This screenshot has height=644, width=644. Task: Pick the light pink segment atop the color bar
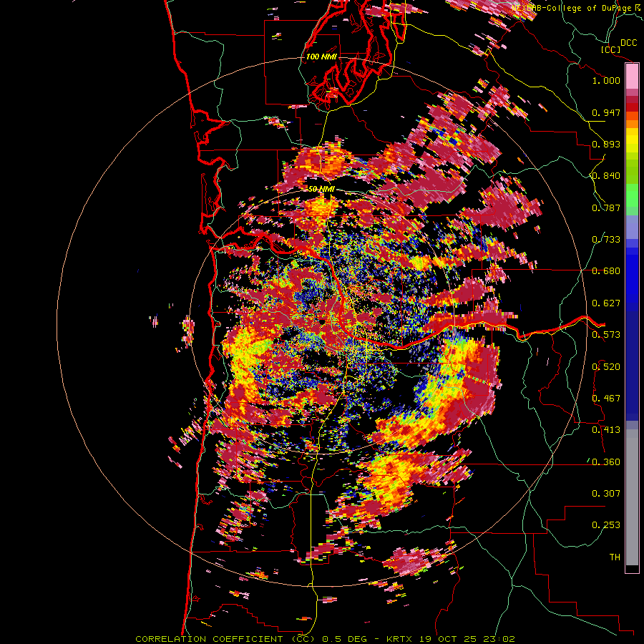(x=632, y=77)
